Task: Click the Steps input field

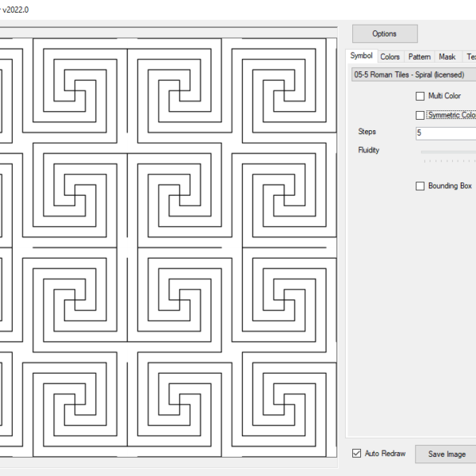Action: pyautogui.click(x=446, y=133)
